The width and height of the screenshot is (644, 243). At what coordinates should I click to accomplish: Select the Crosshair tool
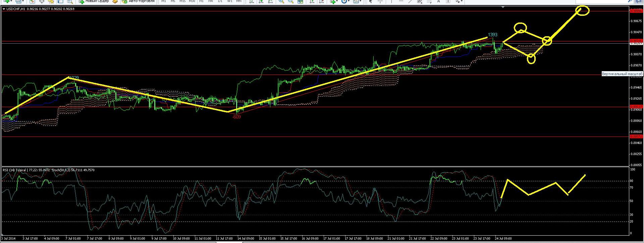pyautogui.click(x=380, y=1)
